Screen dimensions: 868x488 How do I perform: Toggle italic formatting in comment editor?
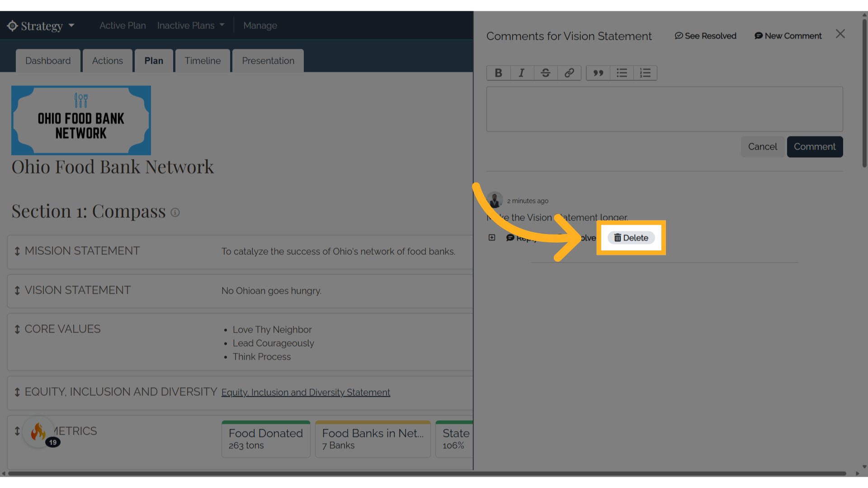tap(522, 73)
